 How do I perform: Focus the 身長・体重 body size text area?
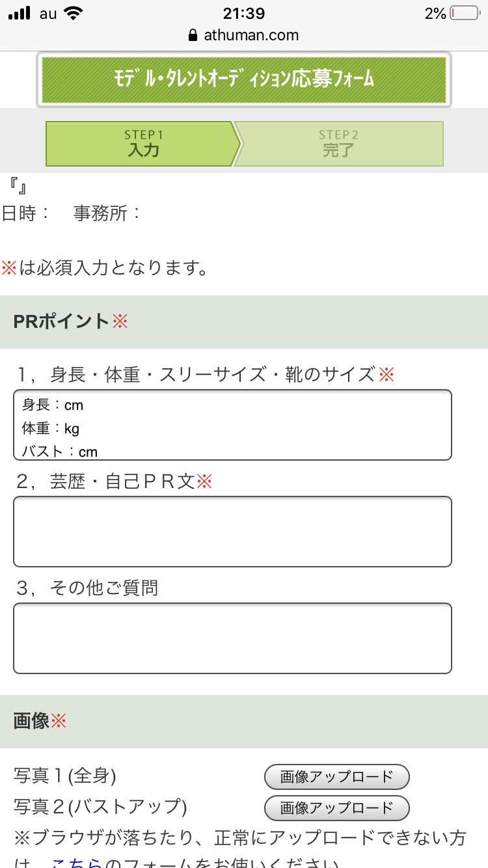(232, 425)
